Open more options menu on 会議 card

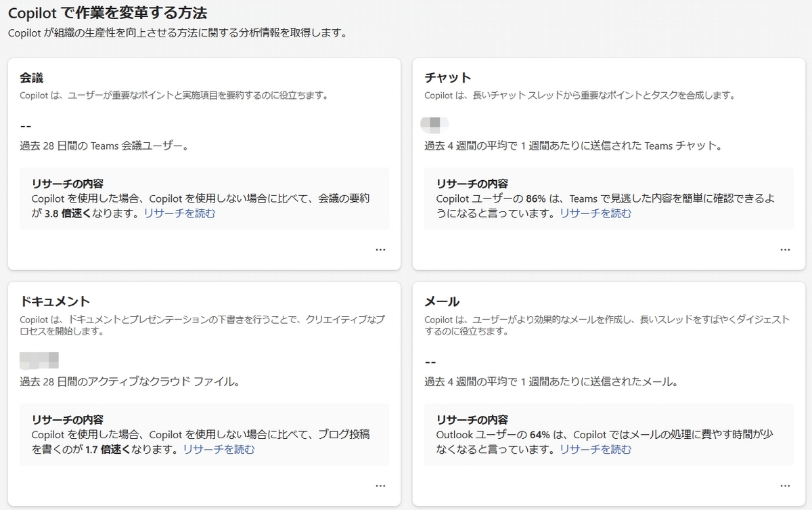[x=380, y=249]
